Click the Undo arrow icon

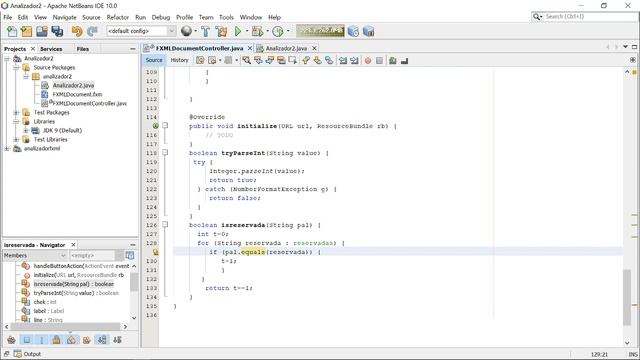pos(77,31)
